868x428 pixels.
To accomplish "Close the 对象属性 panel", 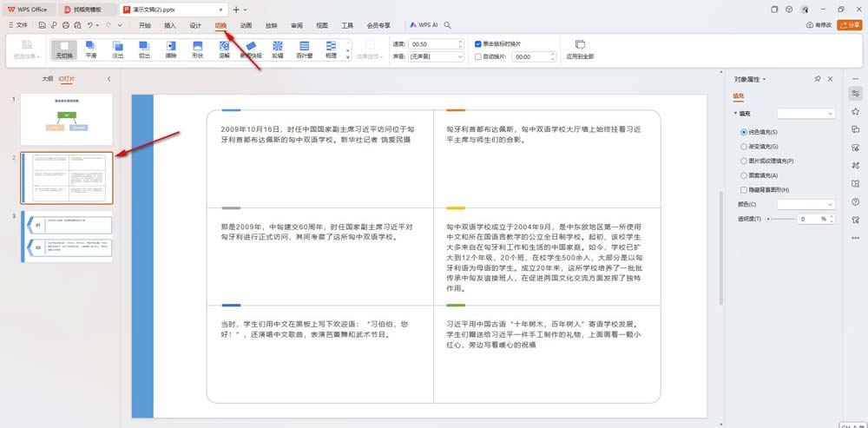I will pyautogui.click(x=830, y=79).
